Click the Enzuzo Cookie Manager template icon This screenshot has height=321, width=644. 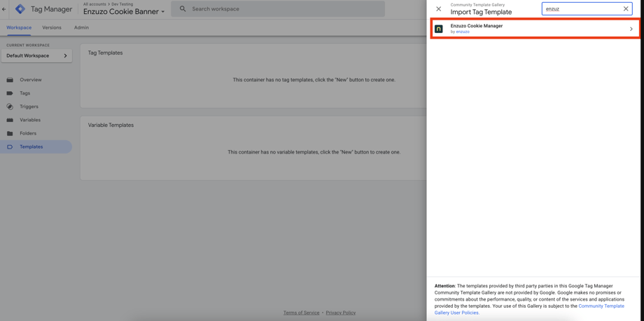tap(439, 29)
